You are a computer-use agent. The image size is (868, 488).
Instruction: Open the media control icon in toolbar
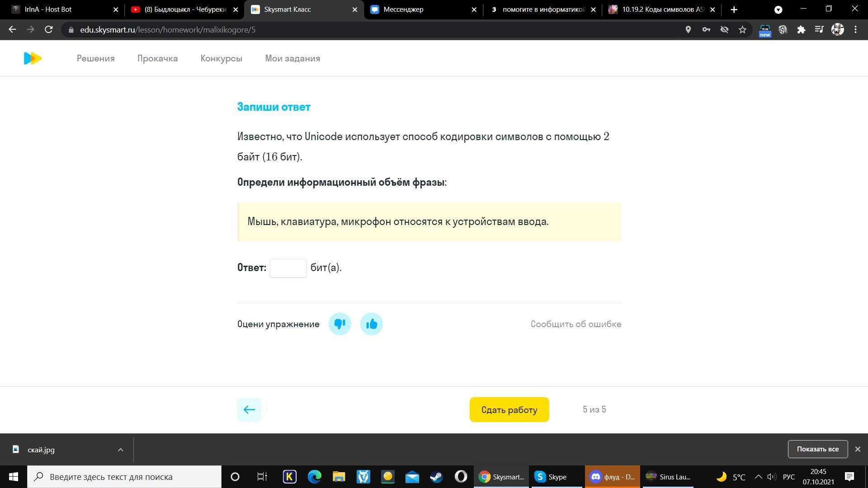coord(819,30)
